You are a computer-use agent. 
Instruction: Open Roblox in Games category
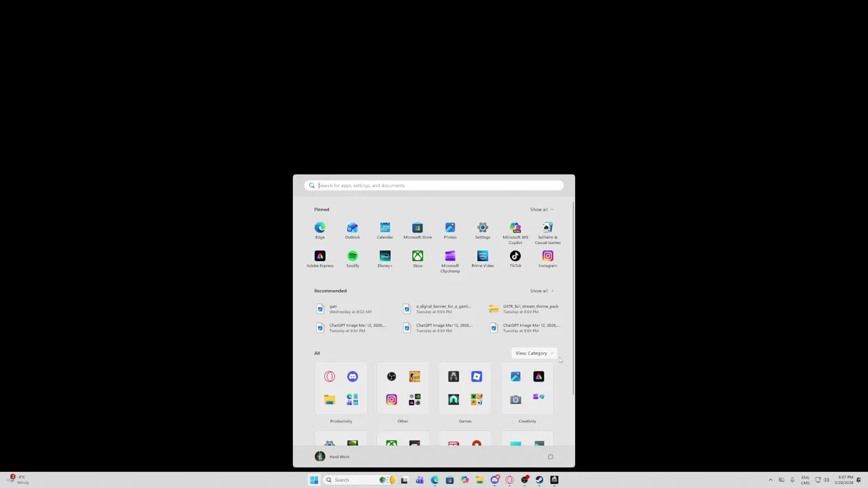pyautogui.click(x=477, y=377)
